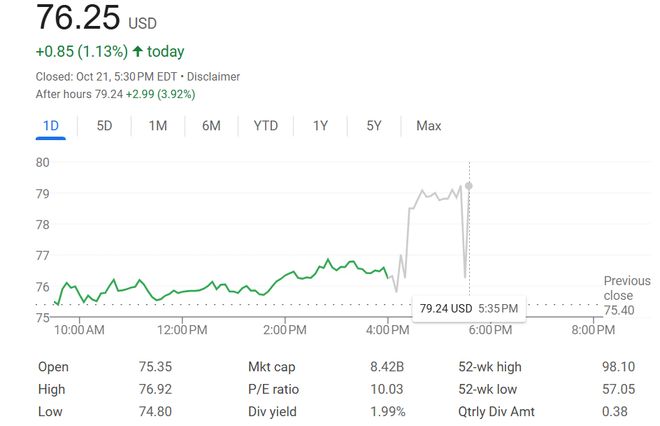Switch to the 5D chart tab
Image resolution: width=660 pixels, height=426 pixels.
[x=104, y=126]
